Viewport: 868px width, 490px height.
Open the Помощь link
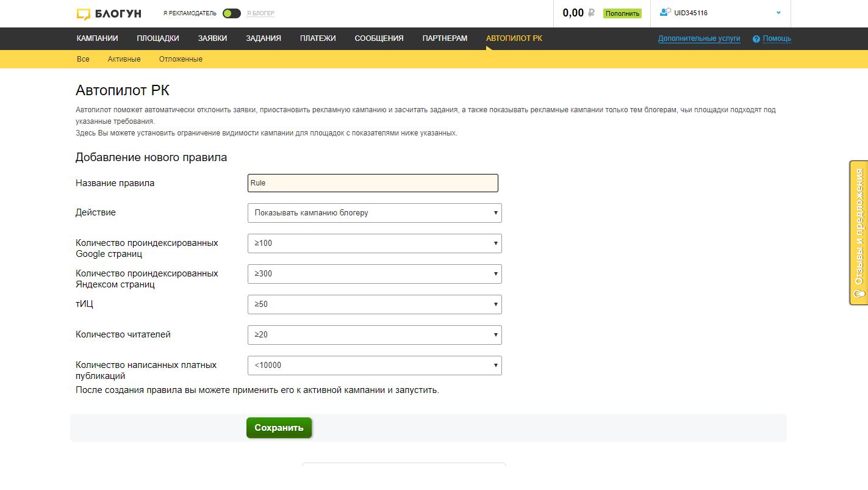(777, 38)
